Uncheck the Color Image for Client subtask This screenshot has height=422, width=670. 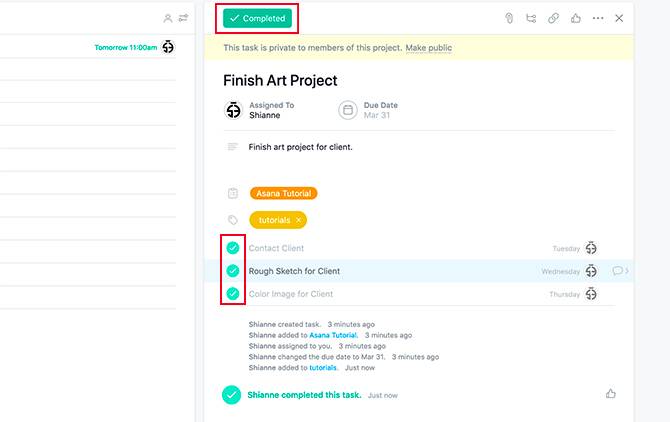232,294
